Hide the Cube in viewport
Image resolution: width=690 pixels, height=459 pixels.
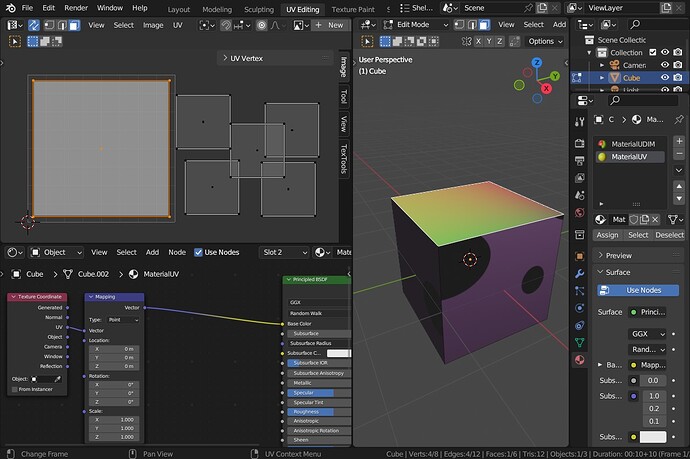[x=665, y=77]
